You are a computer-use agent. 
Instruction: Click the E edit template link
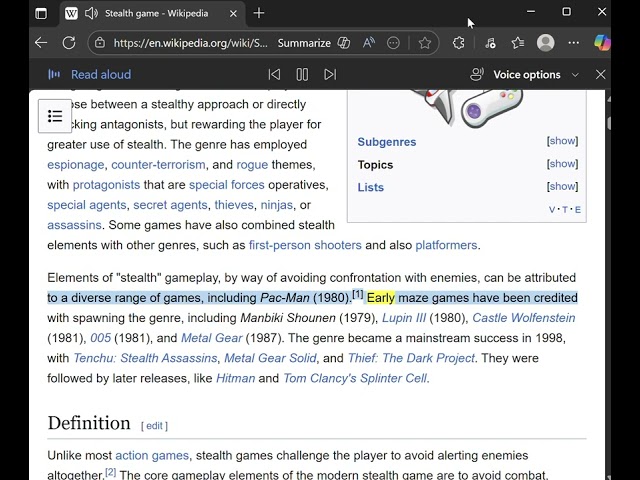click(578, 210)
